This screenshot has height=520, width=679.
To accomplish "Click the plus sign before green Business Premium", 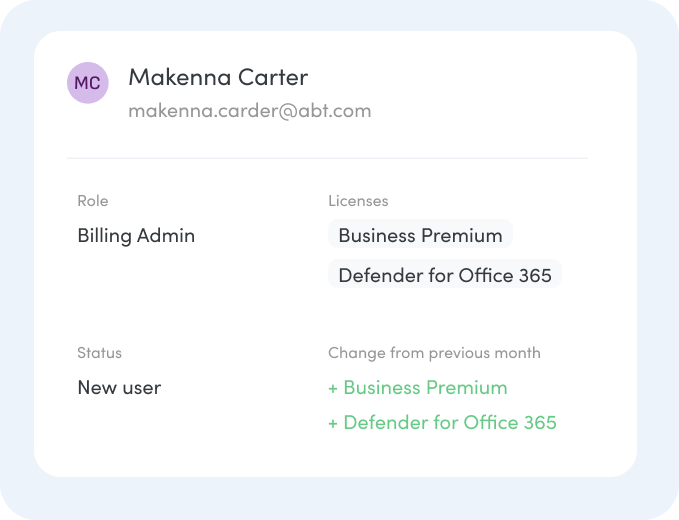I will pos(333,388).
